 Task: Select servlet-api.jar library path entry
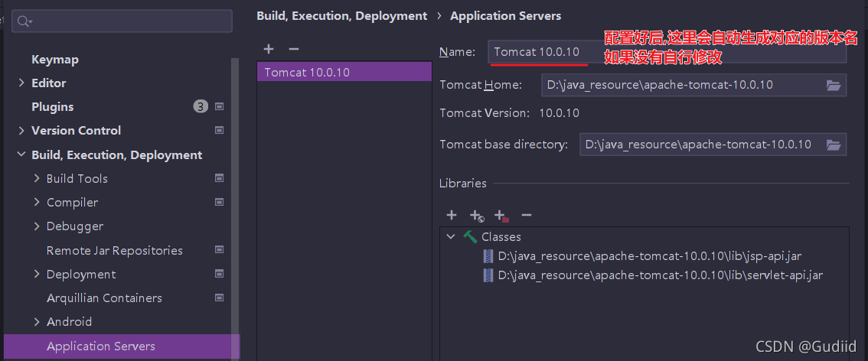pos(661,275)
